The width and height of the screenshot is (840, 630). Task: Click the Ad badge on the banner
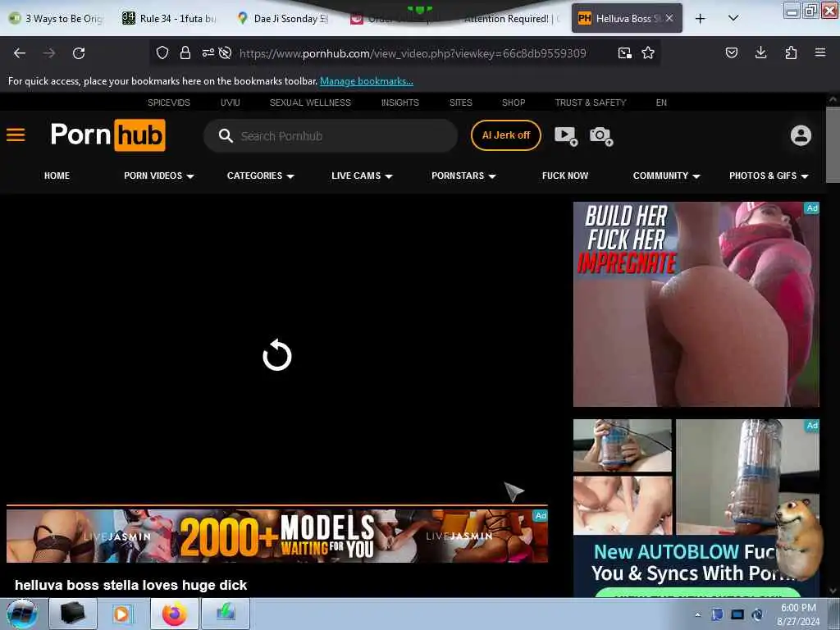541,515
